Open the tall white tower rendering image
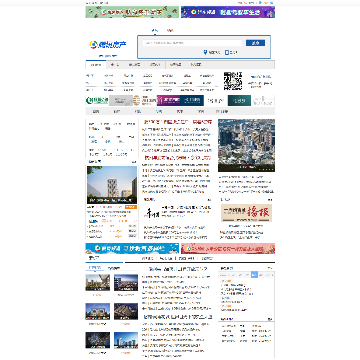 click(112, 185)
